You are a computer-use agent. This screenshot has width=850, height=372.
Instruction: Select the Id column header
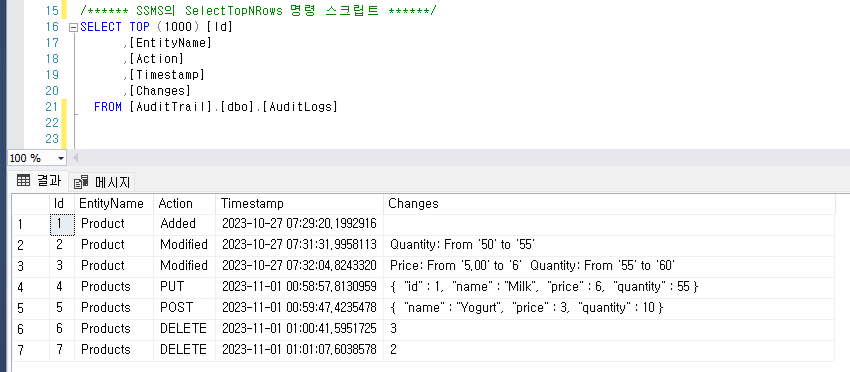pyautogui.click(x=62, y=203)
